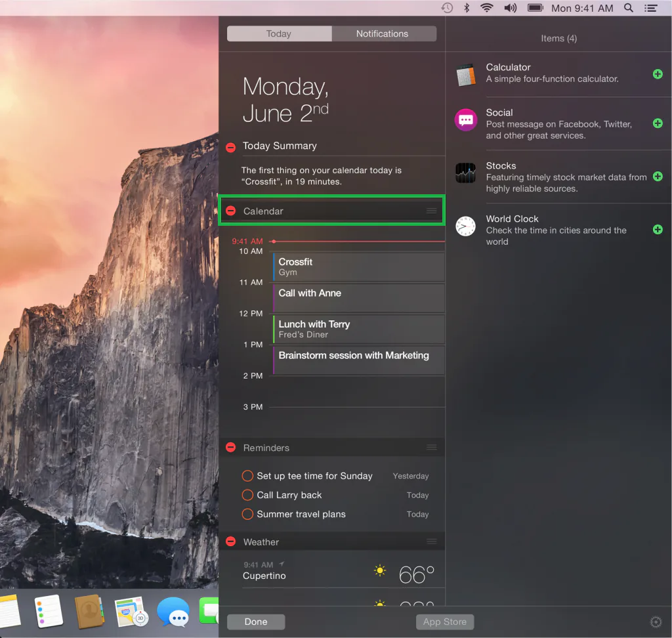Image resolution: width=672 pixels, height=638 pixels.
Task: Grab the Weather reorder handle
Action: click(x=432, y=541)
